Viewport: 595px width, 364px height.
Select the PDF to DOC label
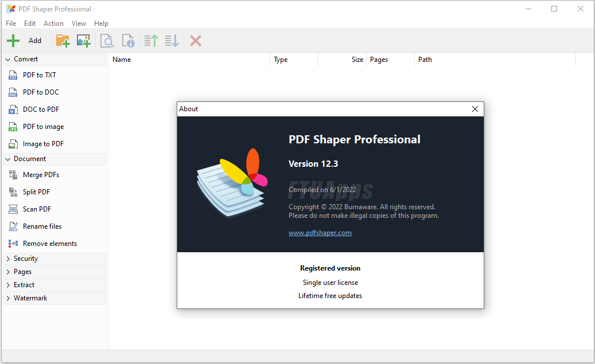click(41, 92)
